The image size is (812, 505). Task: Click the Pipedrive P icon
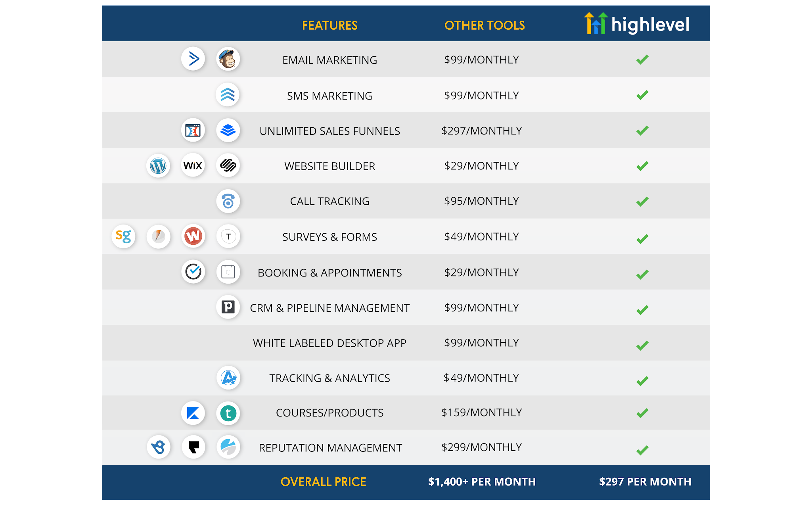click(228, 307)
